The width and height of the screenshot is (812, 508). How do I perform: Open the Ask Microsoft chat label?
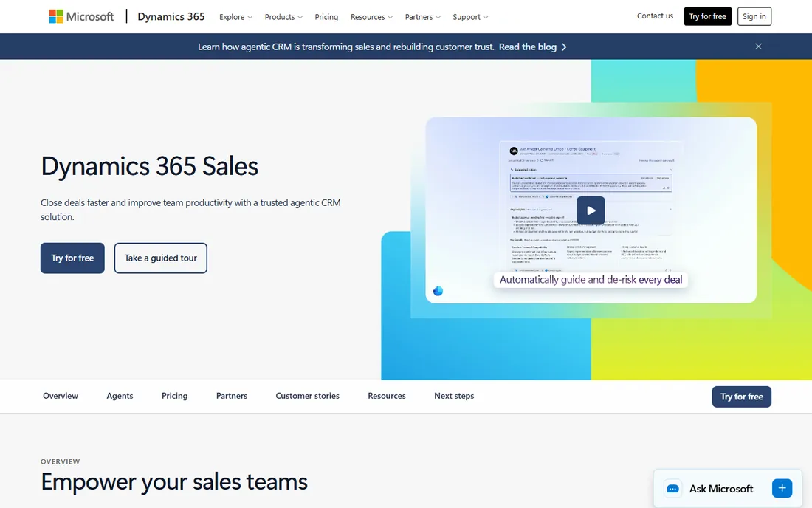721,489
